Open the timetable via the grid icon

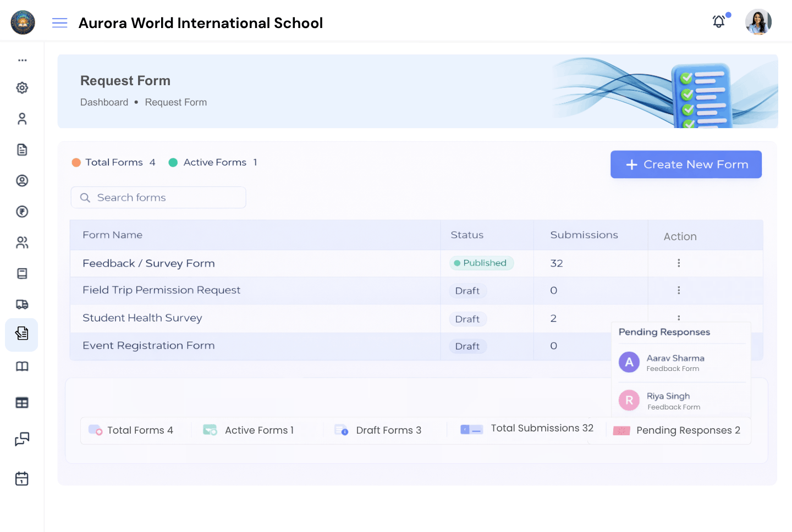21,402
